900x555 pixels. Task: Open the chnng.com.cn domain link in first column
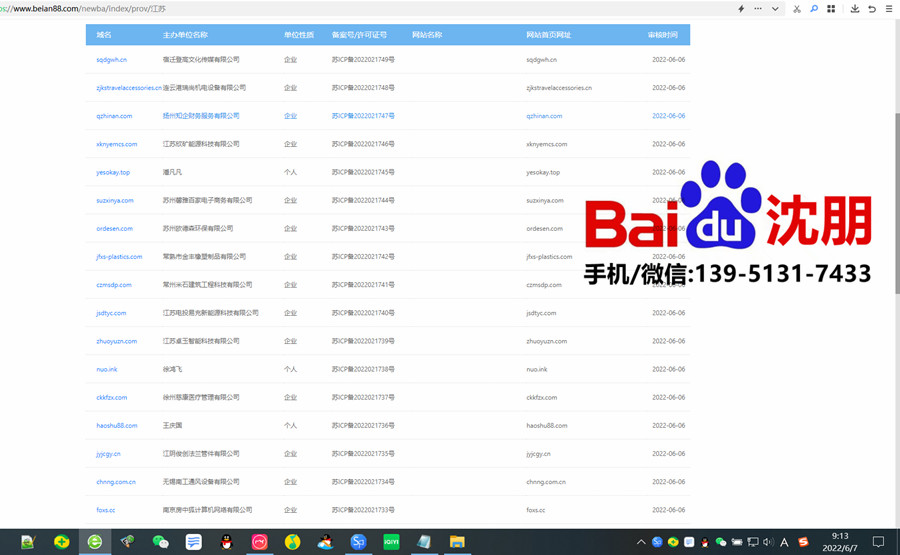(116, 482)
